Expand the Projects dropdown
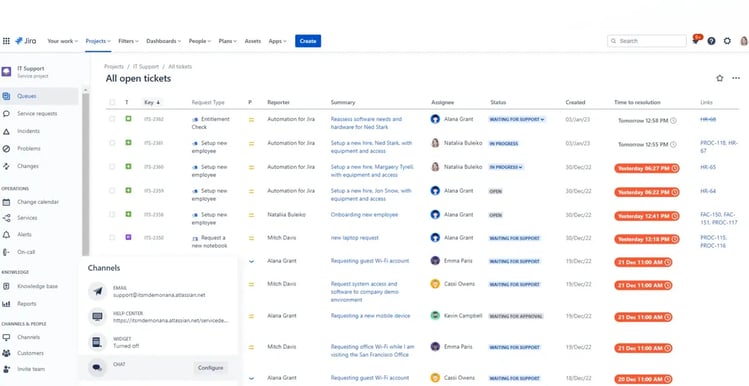This screenshot has height=386, width=749. click(98, 41)
